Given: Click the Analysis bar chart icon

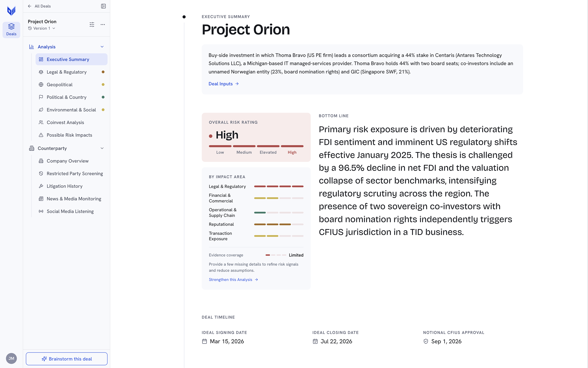Looking at the screenshot, I should 32,47.
